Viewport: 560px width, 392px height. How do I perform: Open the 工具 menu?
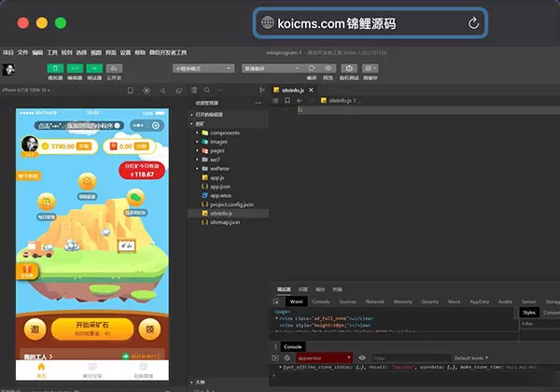(52, 52)
